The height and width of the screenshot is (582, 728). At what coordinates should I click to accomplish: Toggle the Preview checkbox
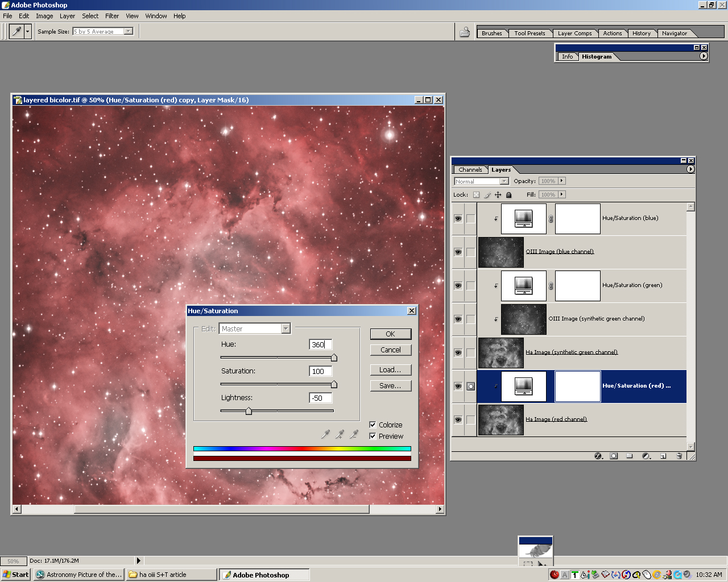373,436
